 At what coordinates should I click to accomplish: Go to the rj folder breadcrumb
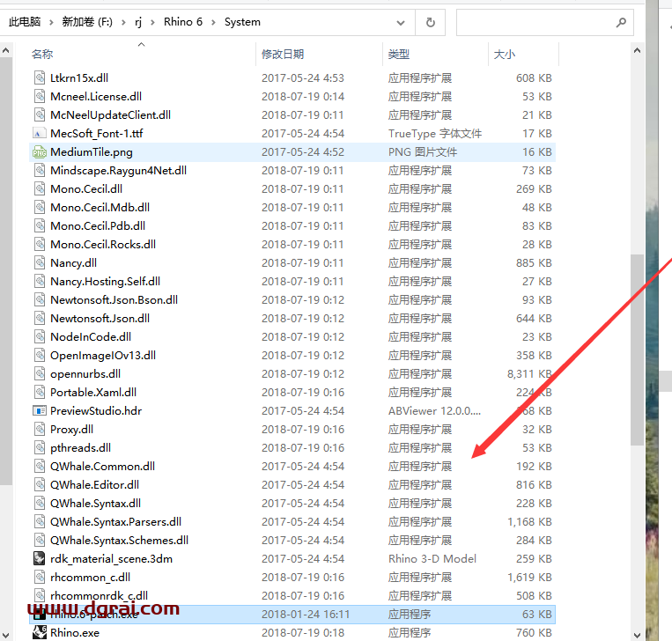tap(138, 22)
